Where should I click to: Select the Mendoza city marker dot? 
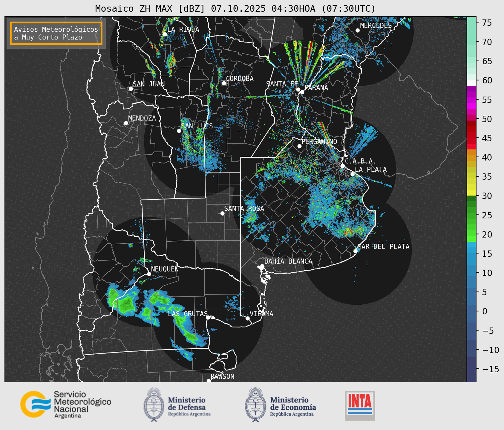click(126, 123)
